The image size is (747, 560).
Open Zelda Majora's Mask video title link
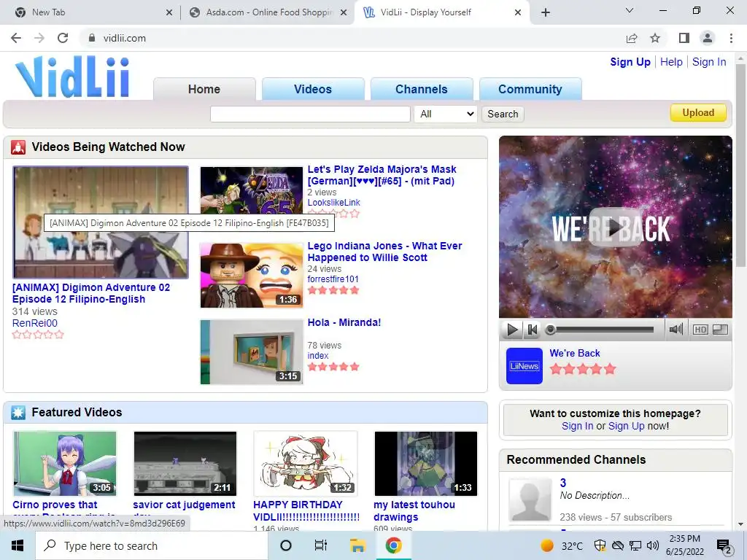[382, 175]
